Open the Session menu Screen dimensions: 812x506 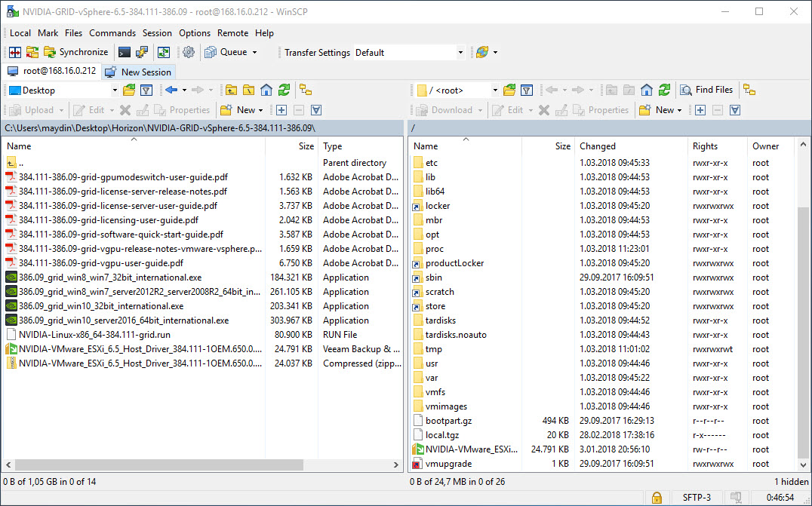[157, 33]
